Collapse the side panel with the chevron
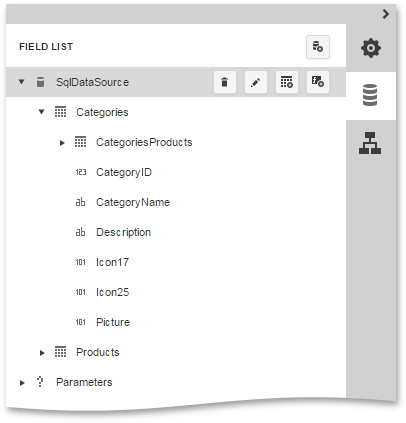 click(x=386, y=14)
